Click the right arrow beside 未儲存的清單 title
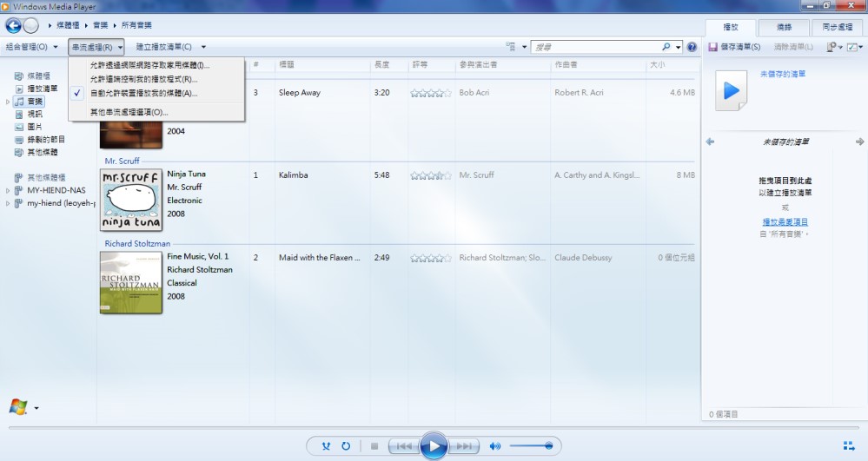868x461 pixels. tap(859, 142)
